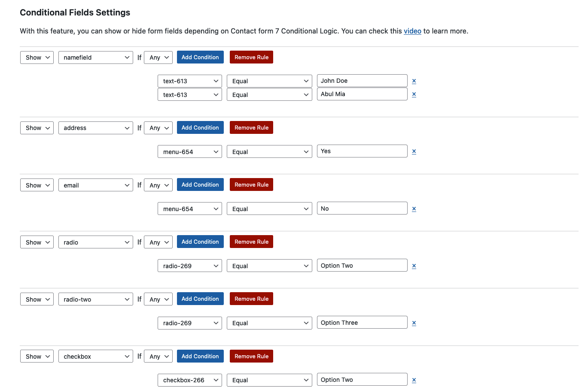Remove the Yes condition with its x
The image size is (588, 387).
click(x=414, y=151)
